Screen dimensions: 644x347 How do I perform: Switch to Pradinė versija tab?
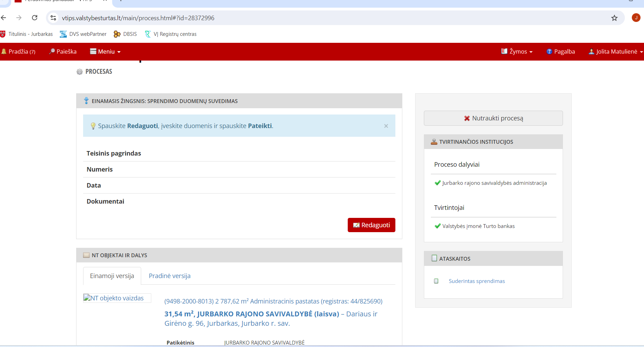[169, 276]
